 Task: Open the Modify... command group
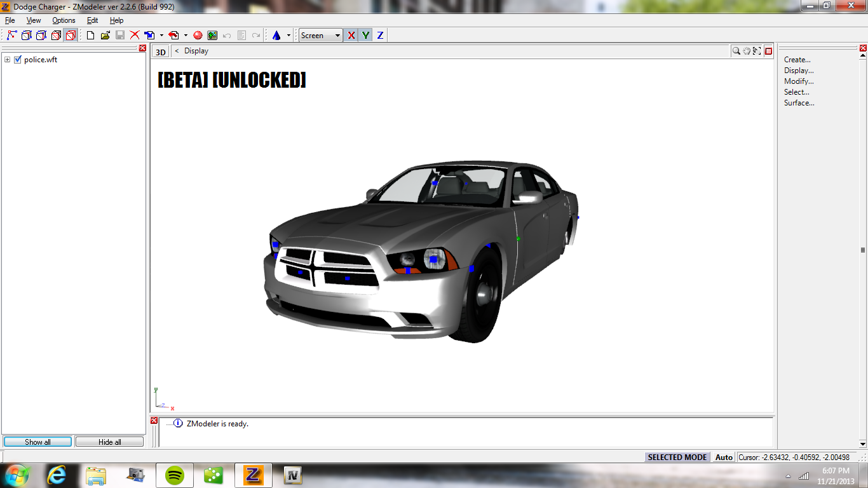pos(798,81)
